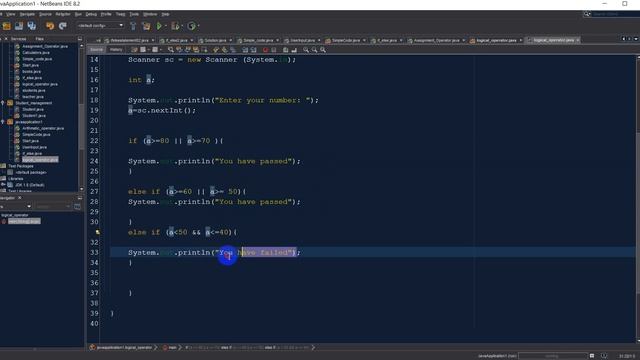Screen dimensions: 640x360
Task: Close the Navigator panel
Action: point(20,198)
